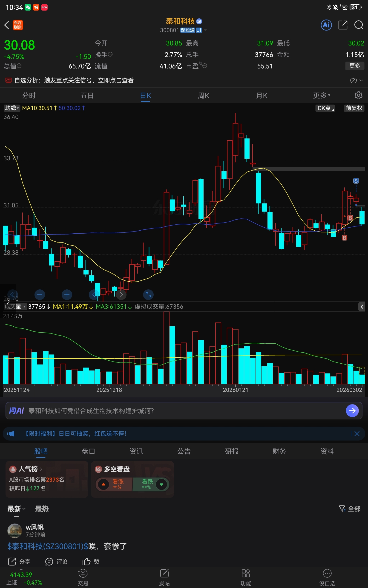Jump chart to earliest with double-left arrows
368x588 pixels.
13,295
